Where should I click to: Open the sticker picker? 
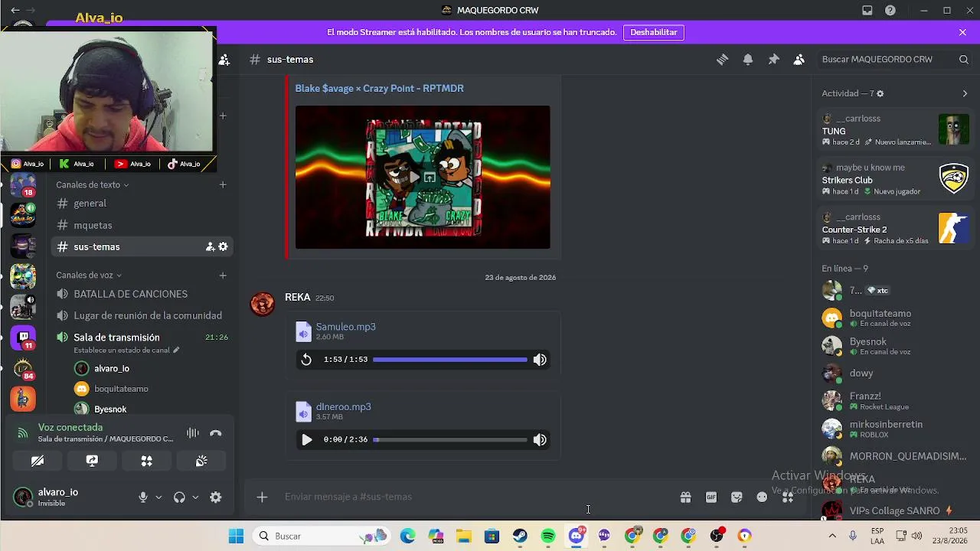coord(737,497)
